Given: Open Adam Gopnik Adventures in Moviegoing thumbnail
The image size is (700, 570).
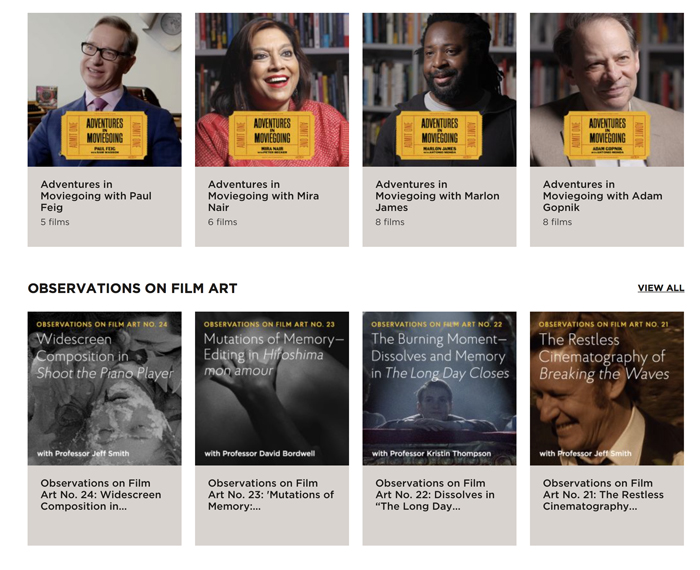Looking at the screenshot, I should point(607,89).
